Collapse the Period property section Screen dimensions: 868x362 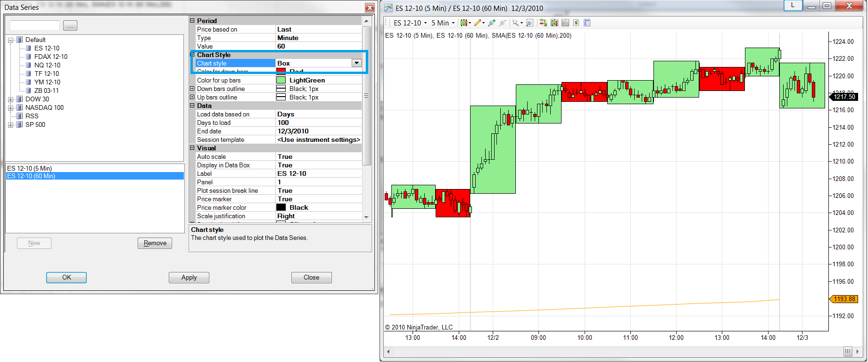(x=192, y=21)
